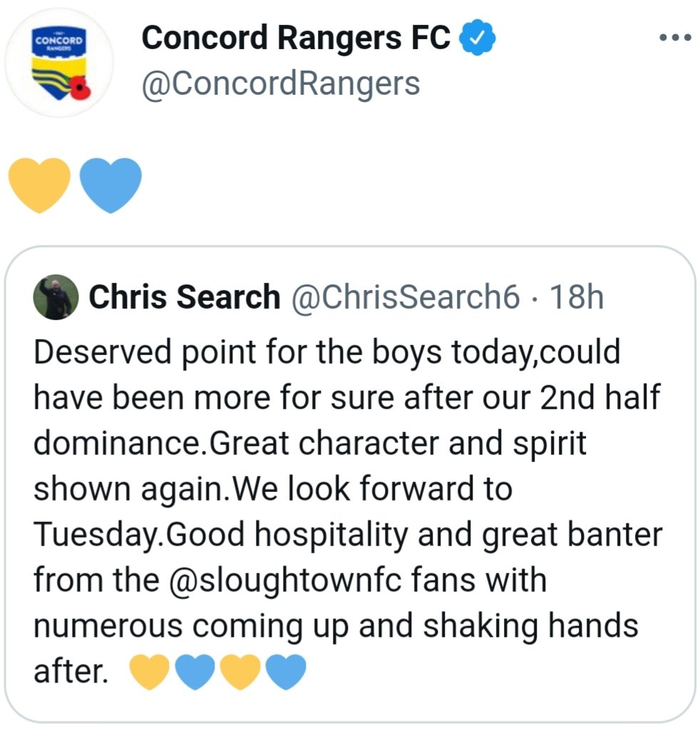Screen dimensions: 700x738
Task: Click second yellow heart in quoted tweet
Action: (x=240, y=672)
